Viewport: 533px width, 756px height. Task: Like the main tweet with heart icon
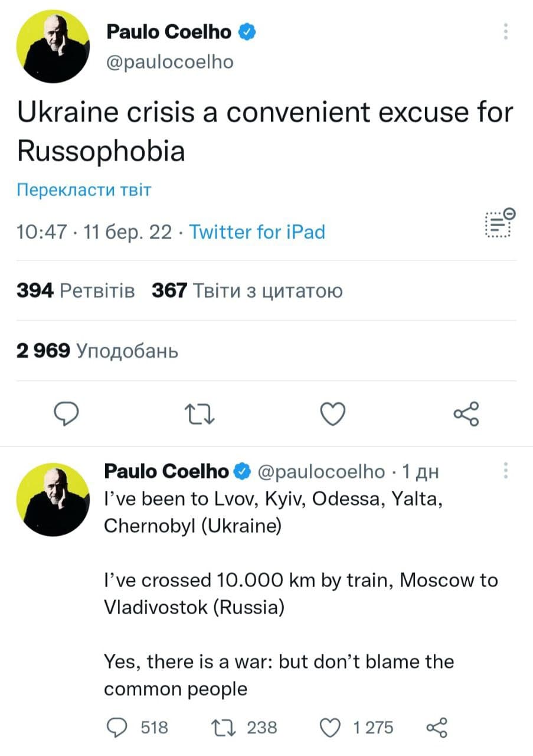332,414
